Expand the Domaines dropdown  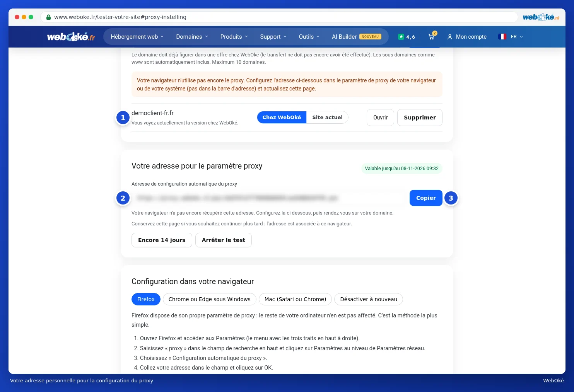[x=192, y=37]
